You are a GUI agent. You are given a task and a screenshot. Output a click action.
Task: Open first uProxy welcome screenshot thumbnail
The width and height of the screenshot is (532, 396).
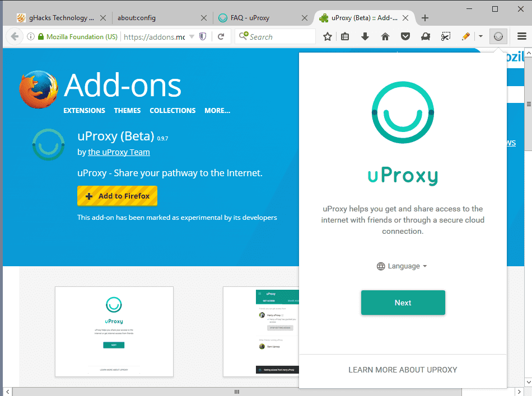114,332
